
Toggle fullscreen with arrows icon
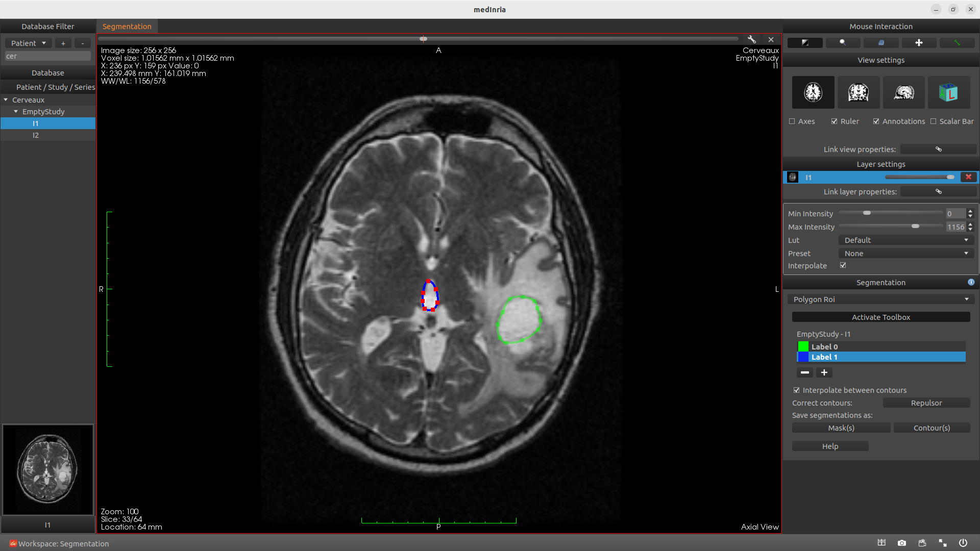coord(943,543)
